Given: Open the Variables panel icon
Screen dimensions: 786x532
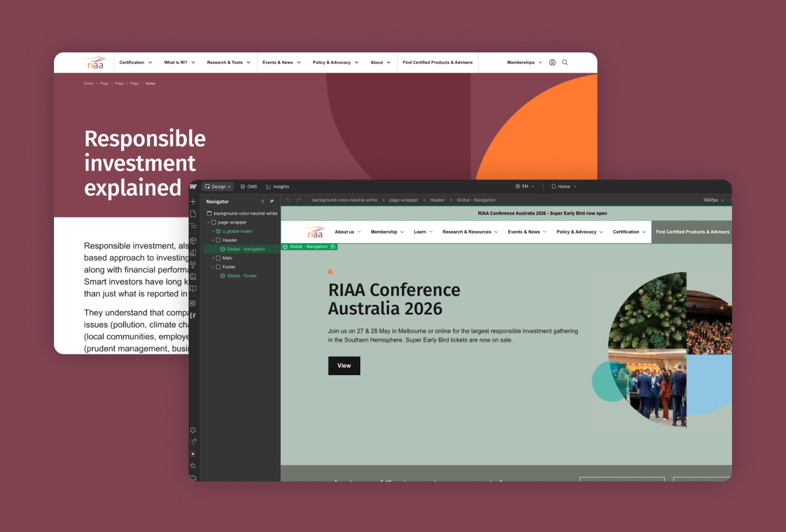Looking at the screenshot, I should coord(193,264).
